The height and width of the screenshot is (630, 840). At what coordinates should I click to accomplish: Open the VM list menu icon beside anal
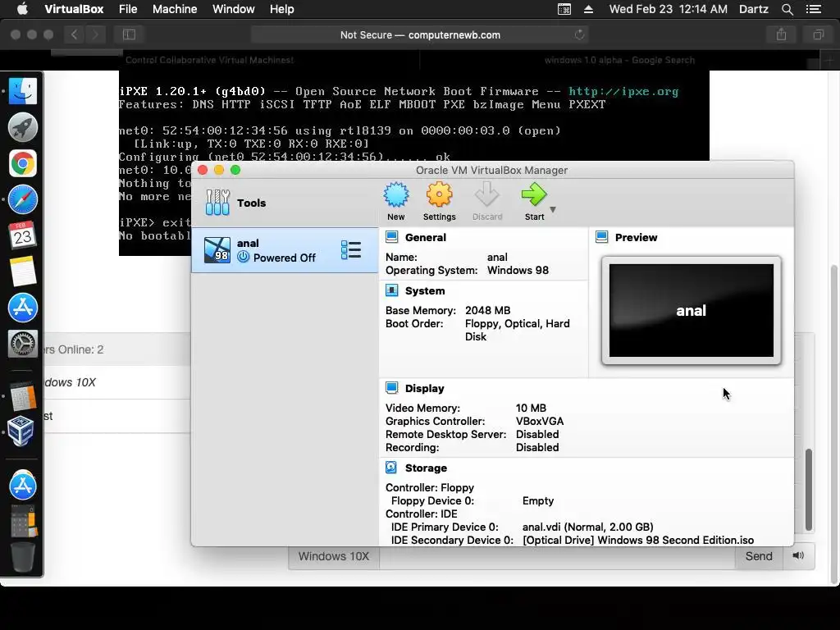point(351,249)
